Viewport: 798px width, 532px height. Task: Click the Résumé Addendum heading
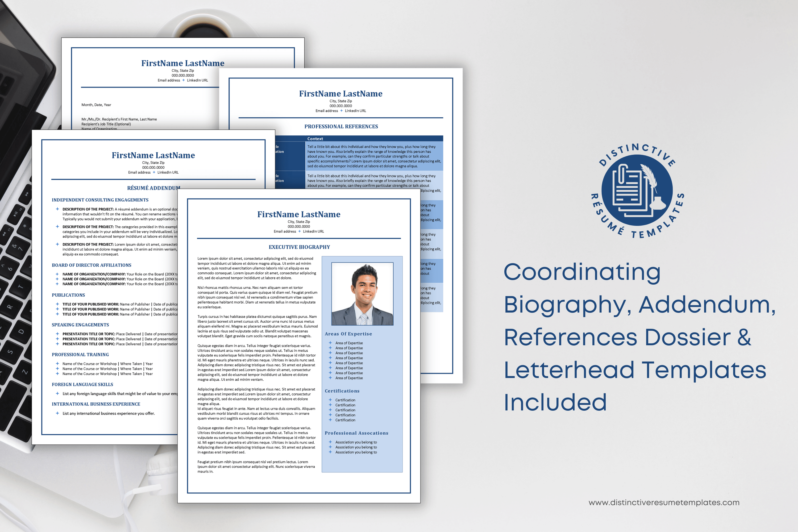coord(154,188)
